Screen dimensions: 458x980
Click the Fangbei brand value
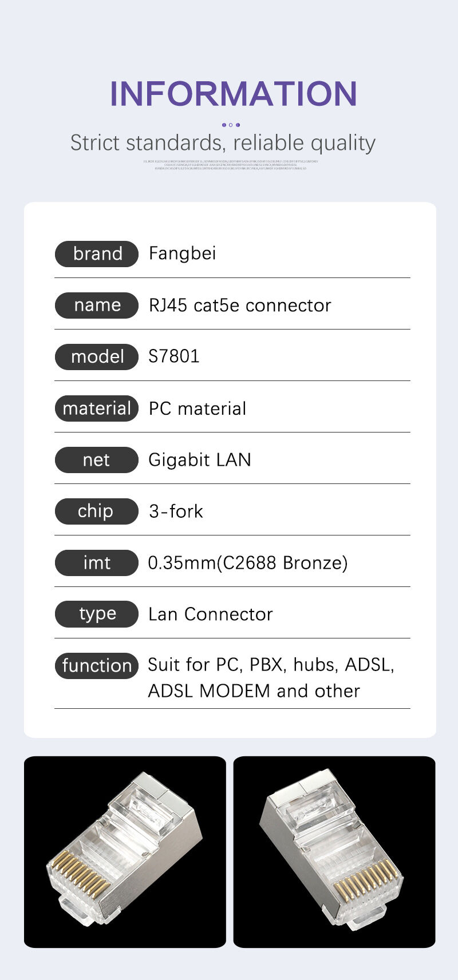pos(182,253)
